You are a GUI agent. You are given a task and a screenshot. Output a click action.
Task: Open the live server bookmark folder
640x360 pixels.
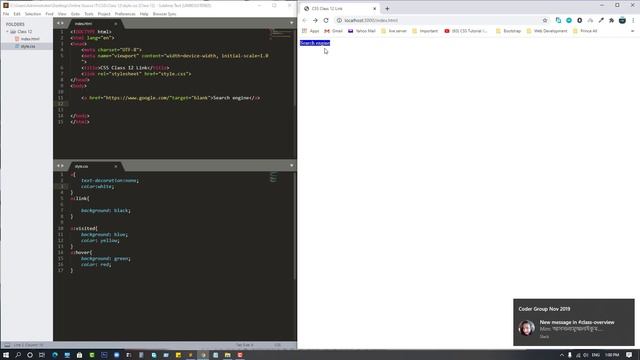[394, 31]
